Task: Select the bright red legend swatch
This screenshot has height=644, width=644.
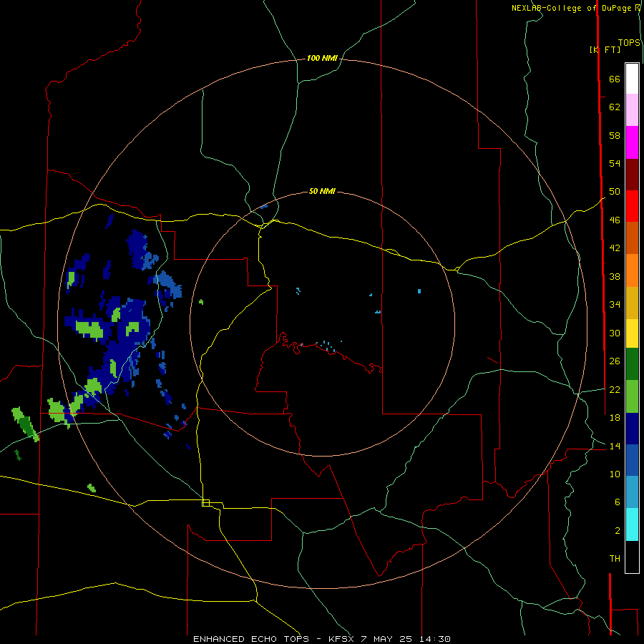Action: click(x=632, y=206)
